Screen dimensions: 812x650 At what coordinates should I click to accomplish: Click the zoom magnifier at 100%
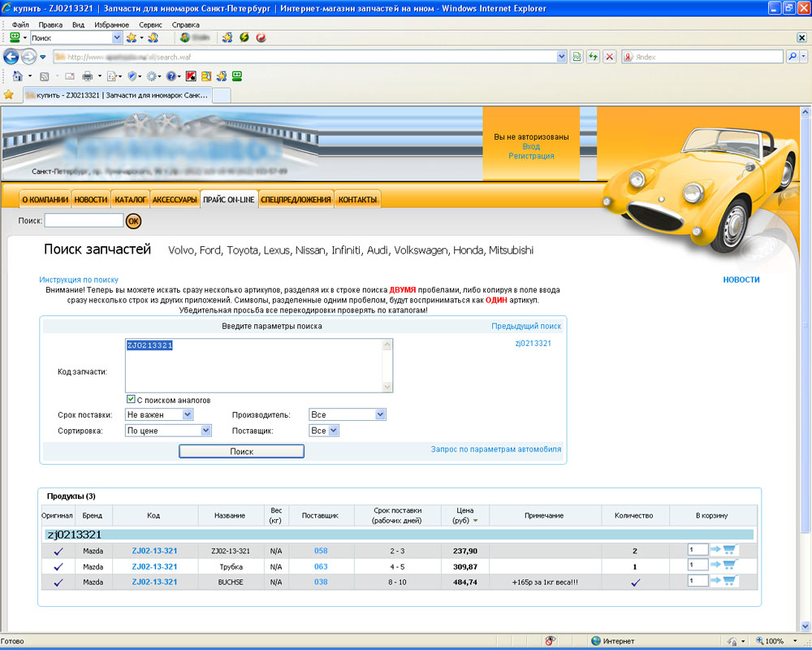coord(760,641)
